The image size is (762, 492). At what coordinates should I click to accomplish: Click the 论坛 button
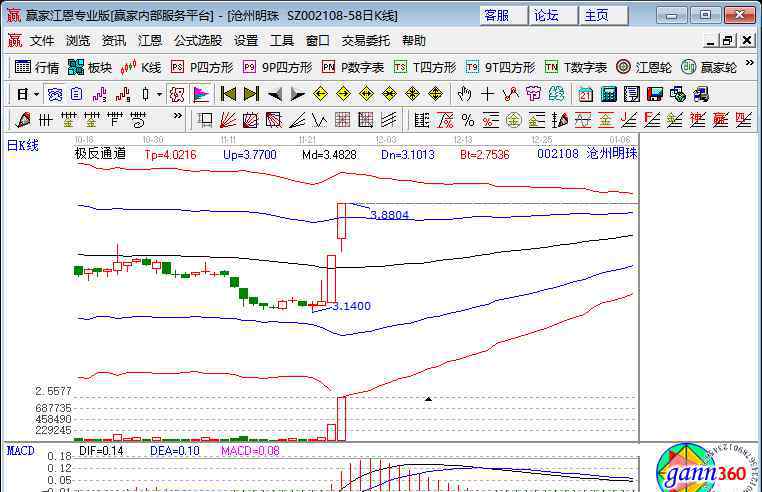[x=554, y=16]
